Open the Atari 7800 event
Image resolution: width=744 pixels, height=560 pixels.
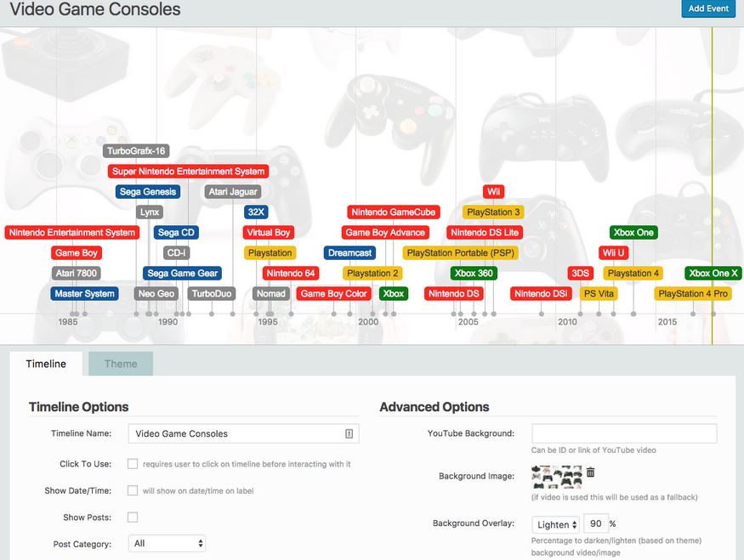click(77, 273)
